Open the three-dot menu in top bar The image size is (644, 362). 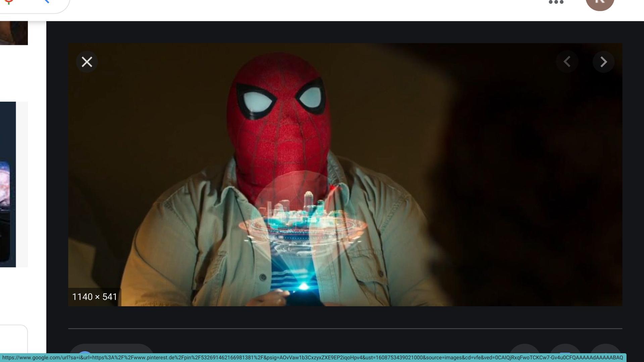556,2
